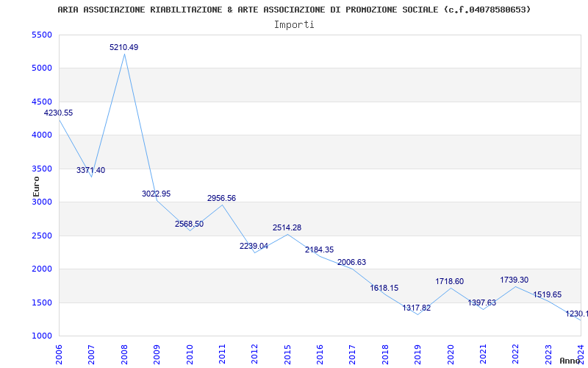Click the 2020 x-axis year label
This screenshot has width=588, height=368.
pyautogui.click(x=451, y=352)
